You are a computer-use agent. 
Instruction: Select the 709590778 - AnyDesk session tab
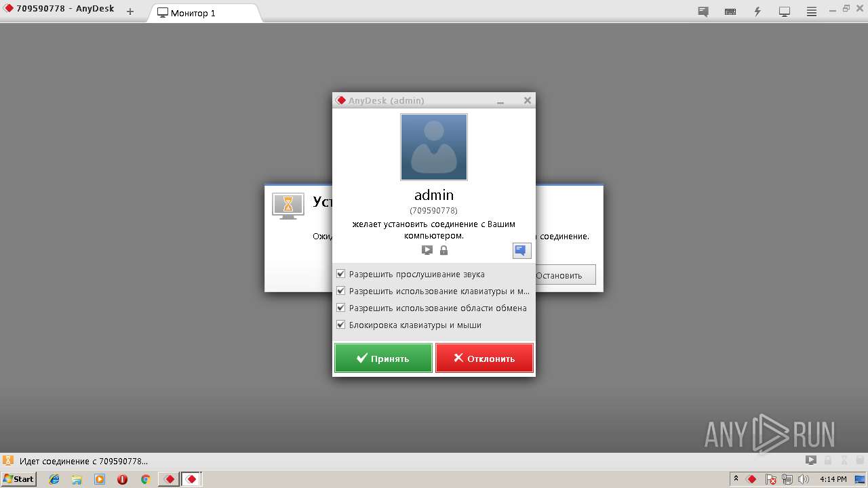[x=60, y=10]
